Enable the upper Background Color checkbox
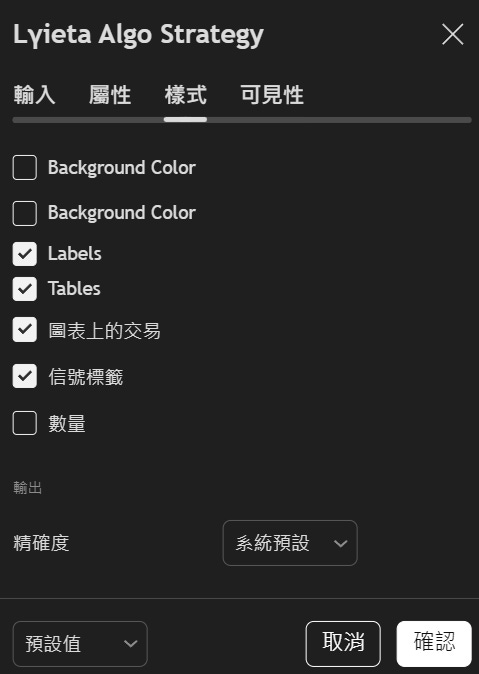The height and width of the screenshot is (674, 479). coord(25,168)
